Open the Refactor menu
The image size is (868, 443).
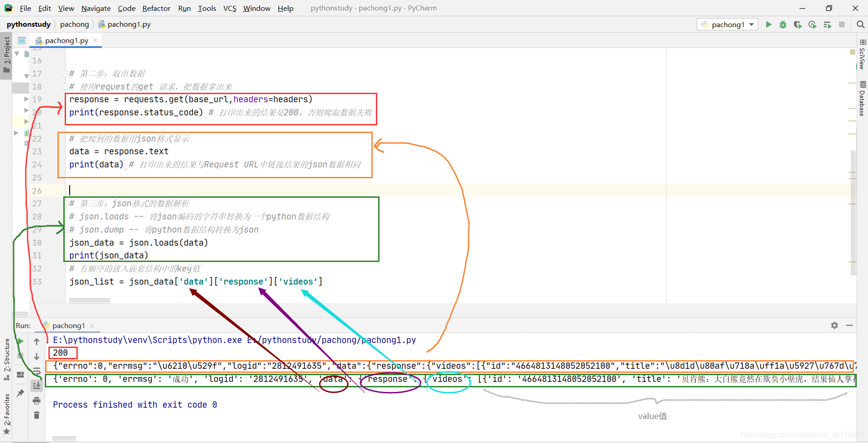pos(156,8)
